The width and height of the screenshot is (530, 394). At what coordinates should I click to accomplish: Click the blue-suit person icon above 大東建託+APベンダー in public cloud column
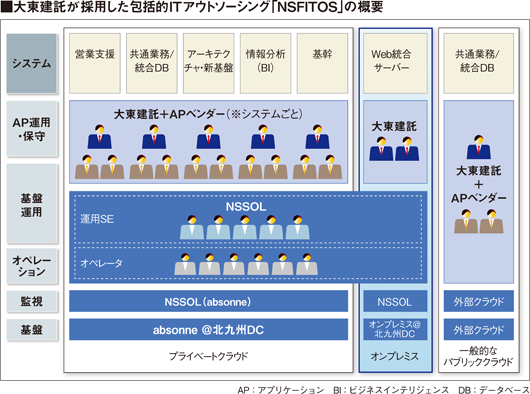point(479,147)
